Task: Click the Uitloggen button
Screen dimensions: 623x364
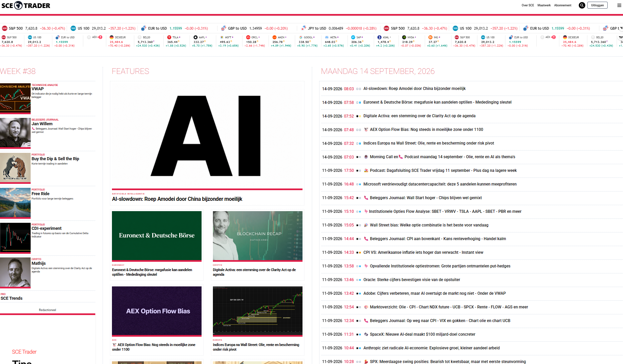Action: point(597,5)
